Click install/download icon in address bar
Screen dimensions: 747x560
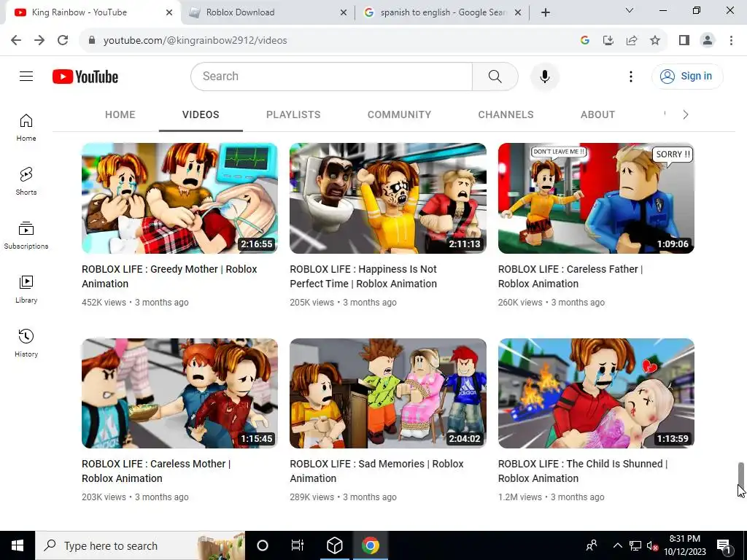pyautogui.click(x=608, y=40)
